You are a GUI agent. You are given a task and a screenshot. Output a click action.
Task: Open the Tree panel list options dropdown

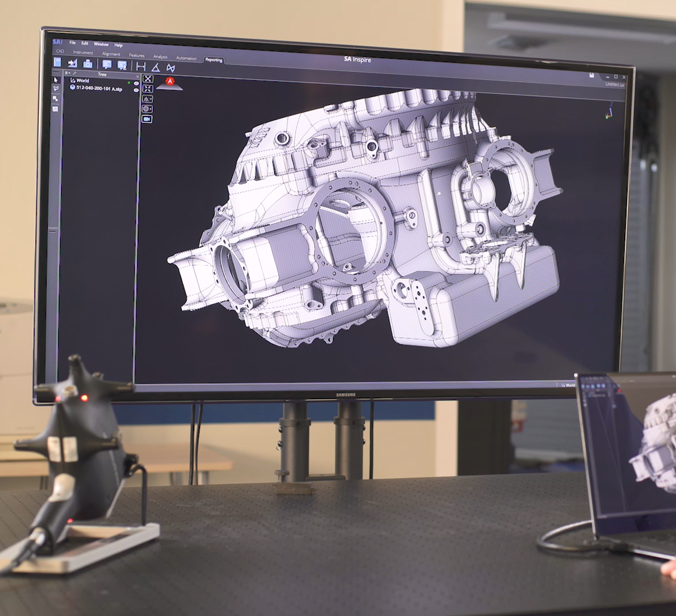point(67,73)
